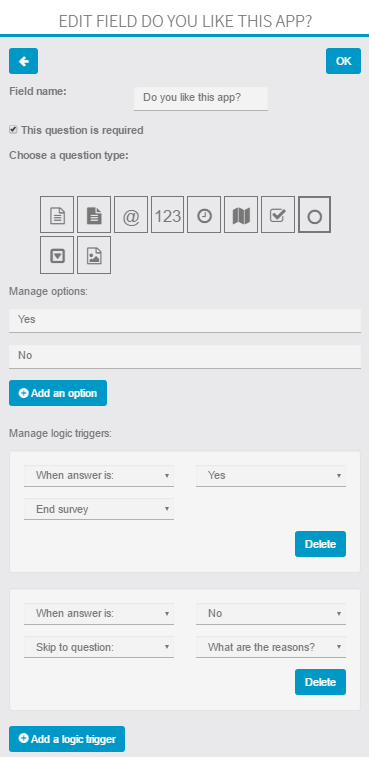Viewport: 369px width, 757px height.
Task: Choose the dropdown list question type icon
Action: click(57, 255)
